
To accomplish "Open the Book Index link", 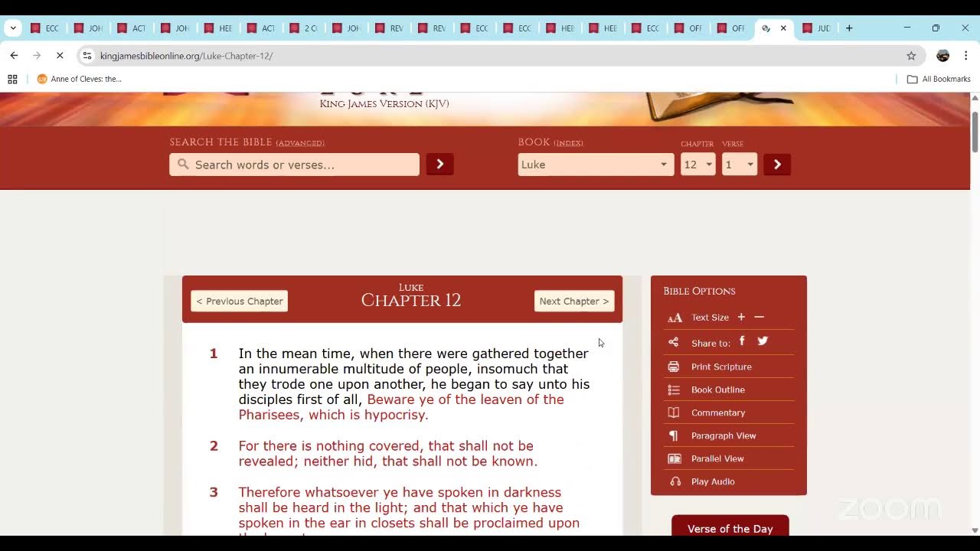I will tap(569, 143).
